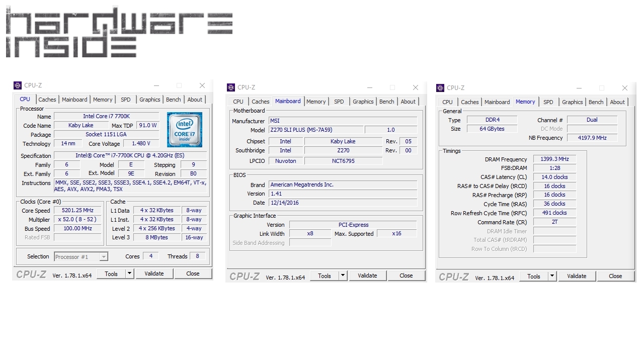
Task: Select the SPD tab in the CPU window
Action: click(x=126, y=100)
